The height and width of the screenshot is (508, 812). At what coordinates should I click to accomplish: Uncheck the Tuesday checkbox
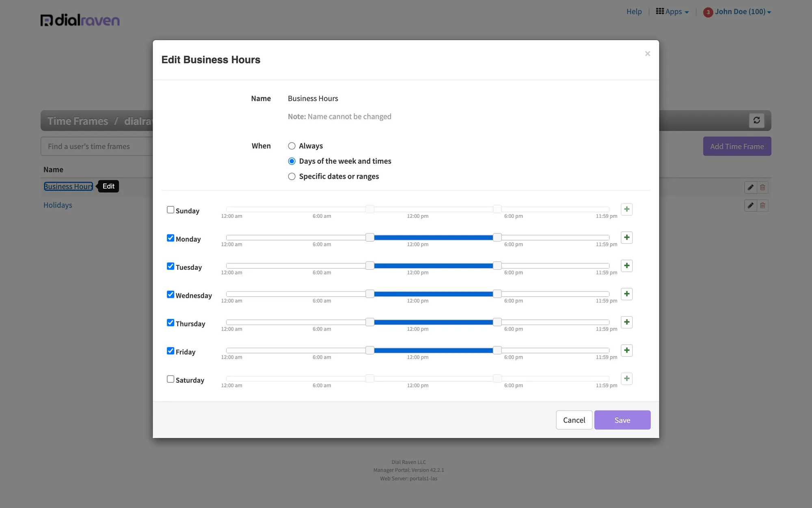pos(171,266)
